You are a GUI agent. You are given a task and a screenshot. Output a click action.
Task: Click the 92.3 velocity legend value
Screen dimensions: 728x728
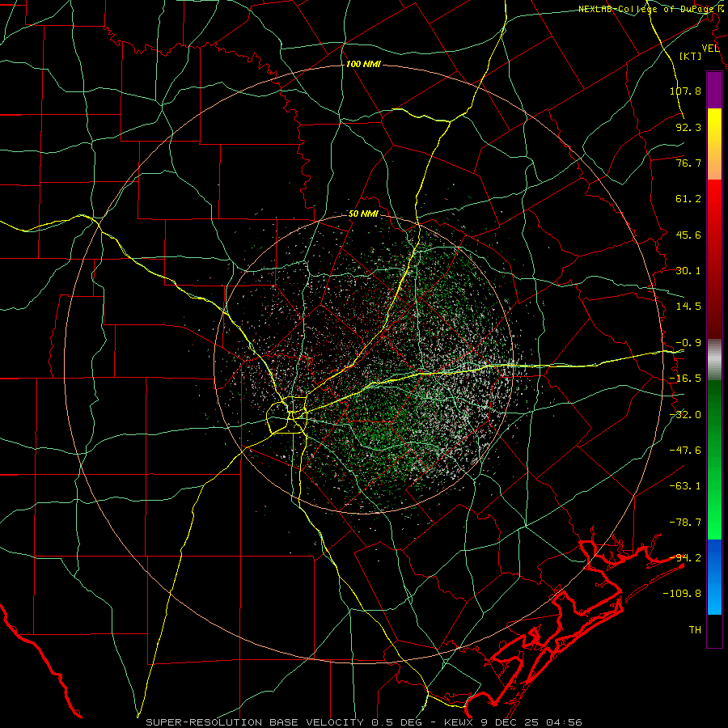688,127
